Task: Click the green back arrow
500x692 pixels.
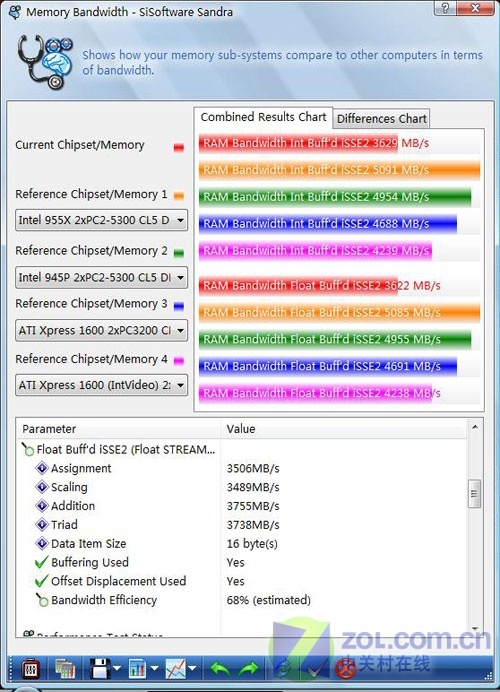Action: 219,669
